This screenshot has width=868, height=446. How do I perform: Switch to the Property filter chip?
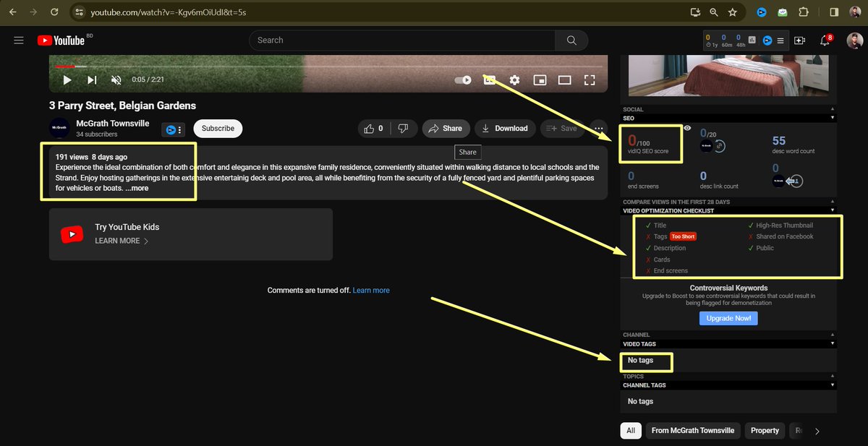point(765,430)
